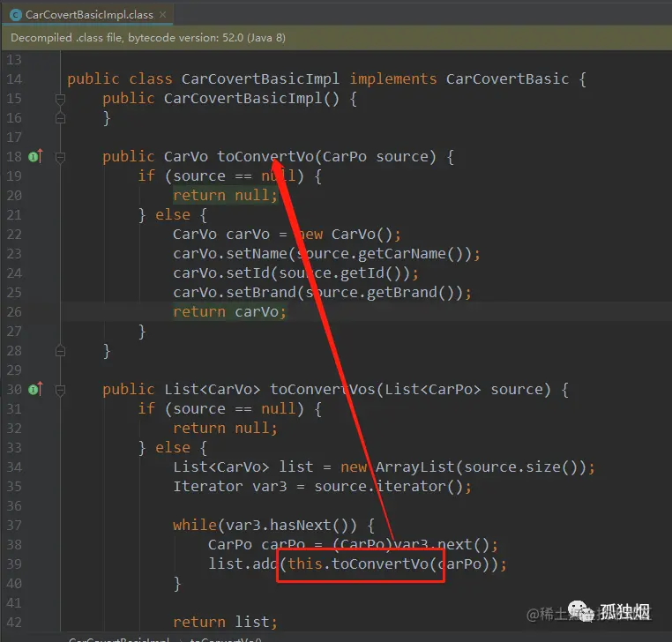The height and width of the screenshot is (642, 672).
Task: Collapse the fold end marker at line 16
Action: 61,118
